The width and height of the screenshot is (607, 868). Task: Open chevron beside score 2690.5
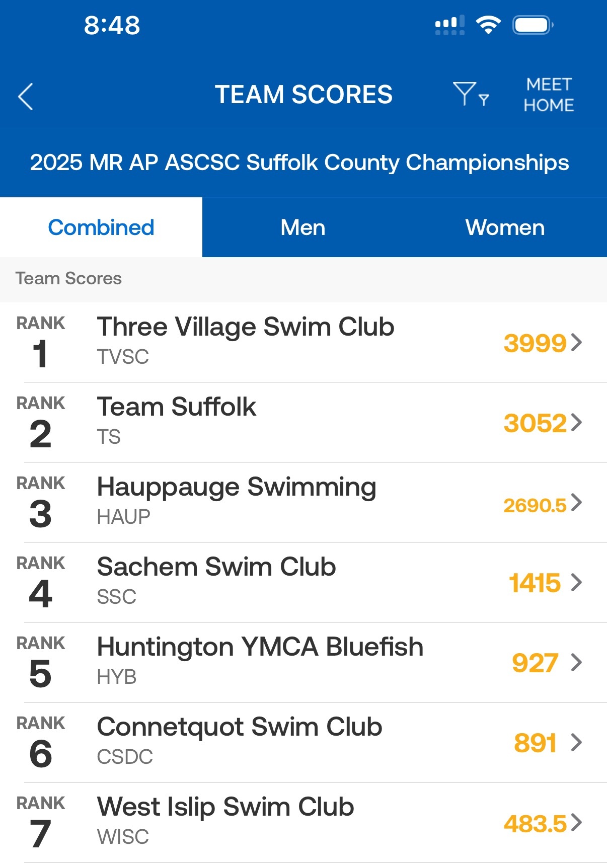[577, 502]
